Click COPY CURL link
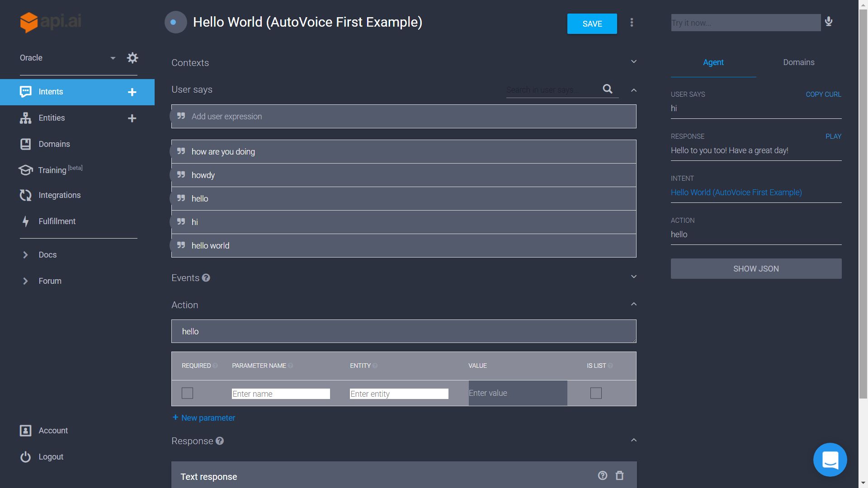The image size is (868, 488). click(x=823, y=94)
